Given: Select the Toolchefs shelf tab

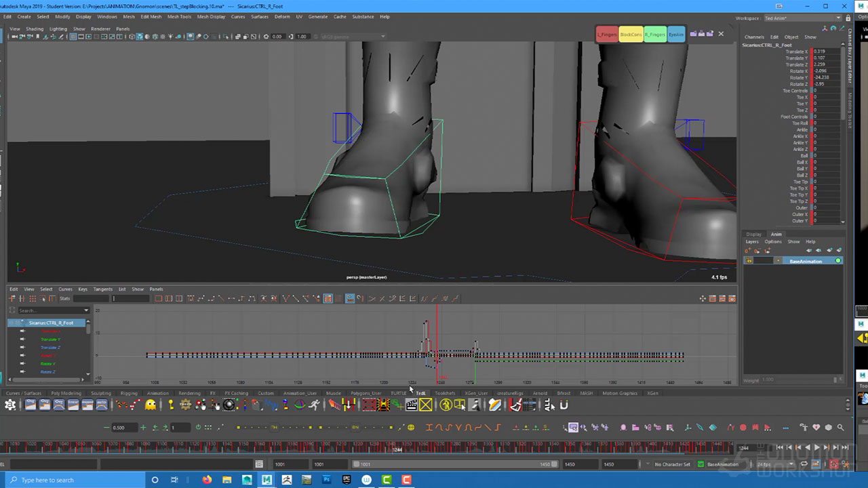Looking at the screenshot, I should pyautogui.click(x=445, y=393).
